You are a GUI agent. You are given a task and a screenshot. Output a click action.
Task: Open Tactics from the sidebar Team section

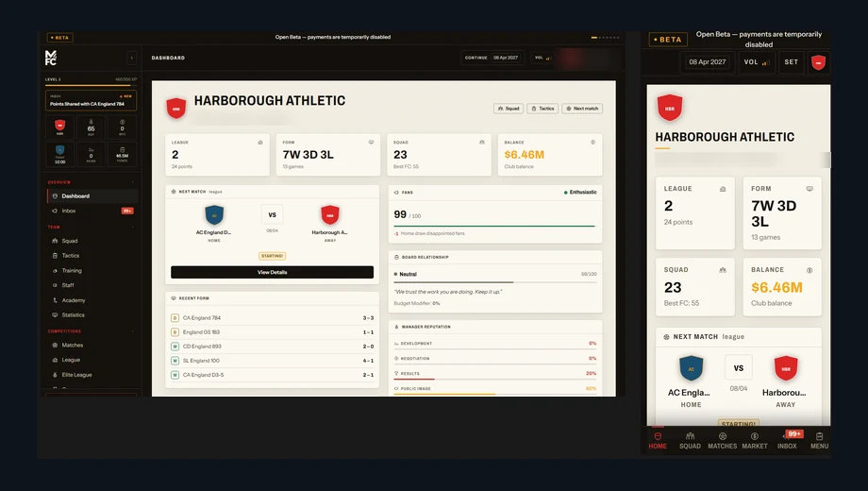pyautogui.click(x=92, y=256)
